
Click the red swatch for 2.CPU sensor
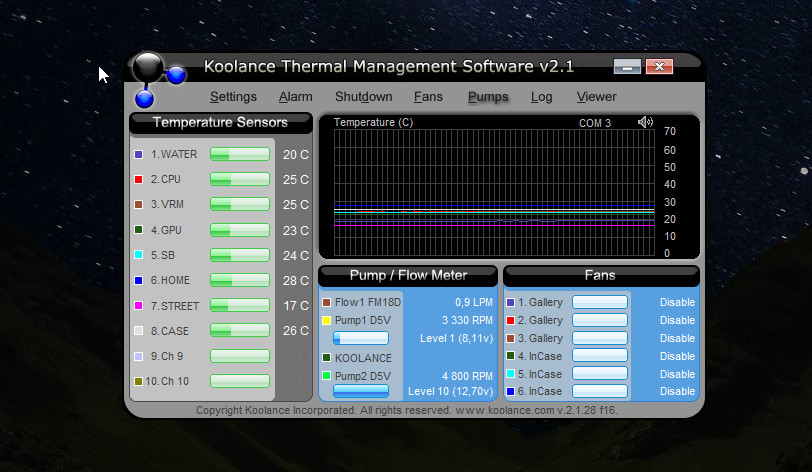pyautogui.click(x=138, y=179)
